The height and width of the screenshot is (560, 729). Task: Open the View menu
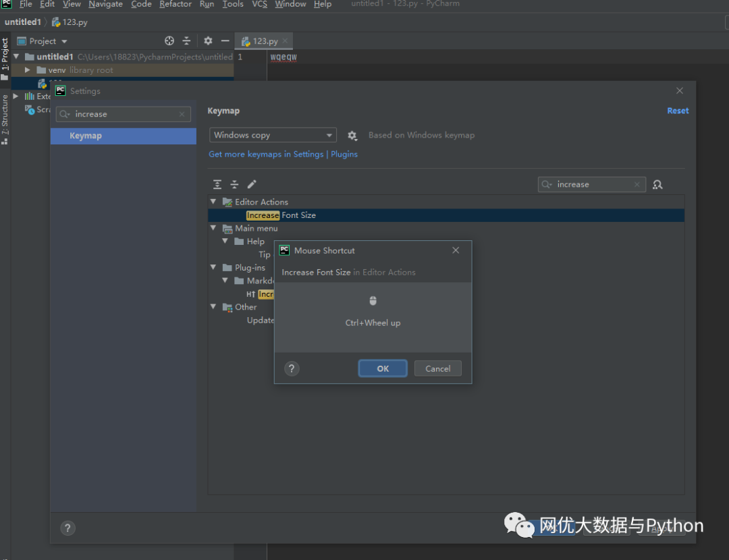72,4
